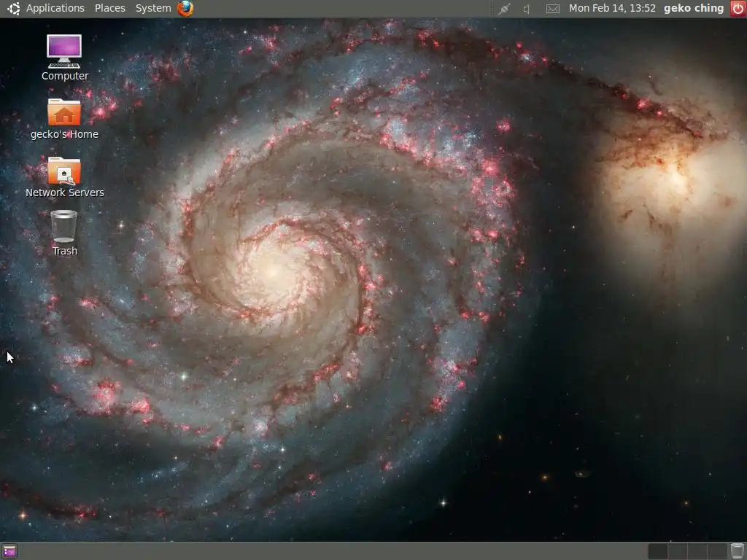Viewport: 747px width, 560px height.
Task: Open gecko's Home folder icon
Action: 64,112
